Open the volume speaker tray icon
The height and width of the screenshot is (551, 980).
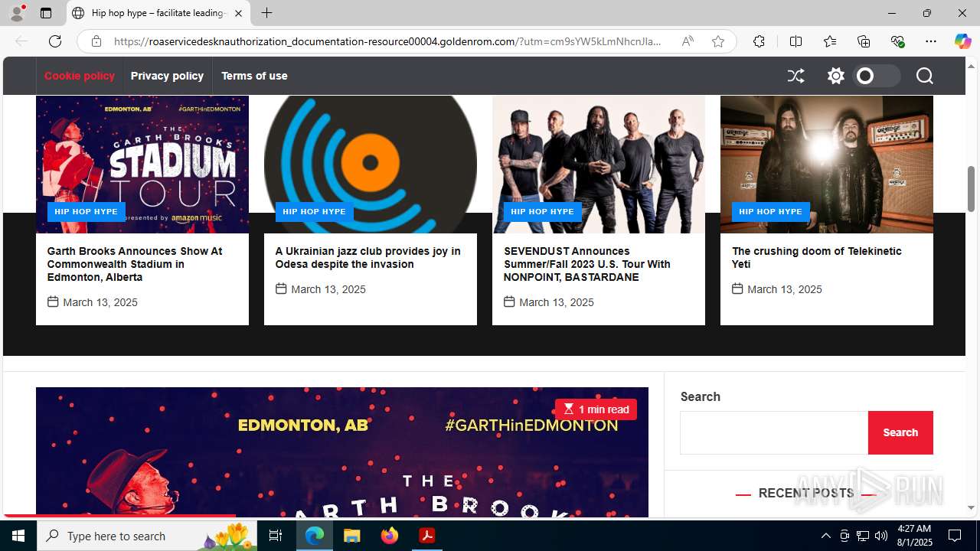(881, 536)
